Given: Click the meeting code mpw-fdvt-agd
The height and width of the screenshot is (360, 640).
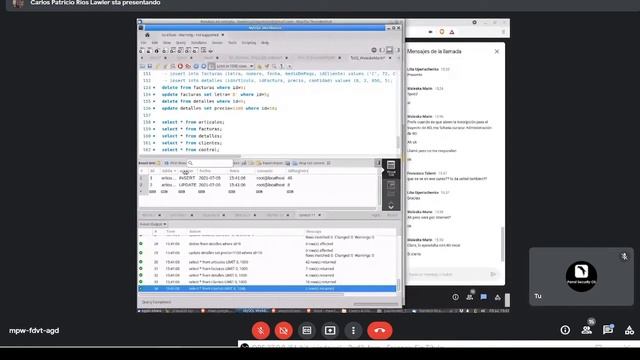Looking at the screenshot, I should (34, 331).
